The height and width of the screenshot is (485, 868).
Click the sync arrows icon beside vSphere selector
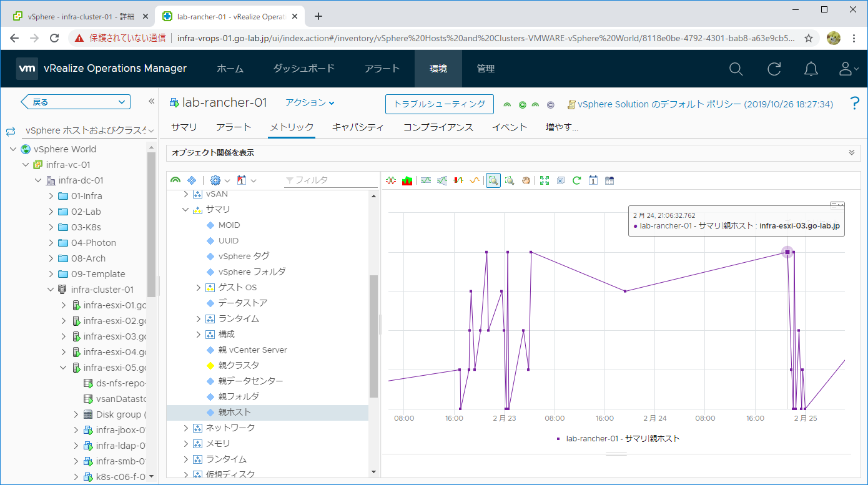[11, 131]
